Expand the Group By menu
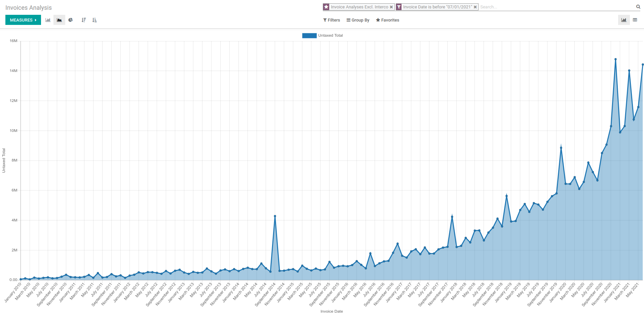This screenshot has height=315, width=644. tap(358, 20)
